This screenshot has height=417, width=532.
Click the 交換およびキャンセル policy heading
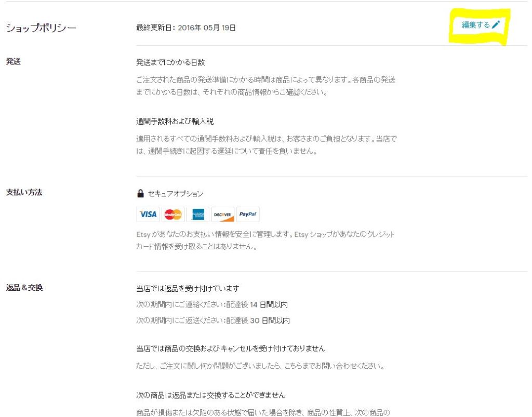[231, 348]
